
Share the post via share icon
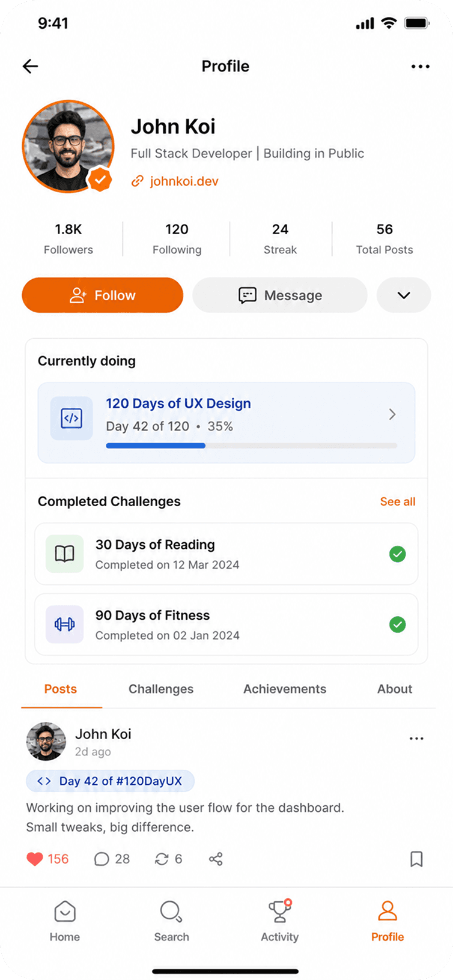tap(216, 859)
